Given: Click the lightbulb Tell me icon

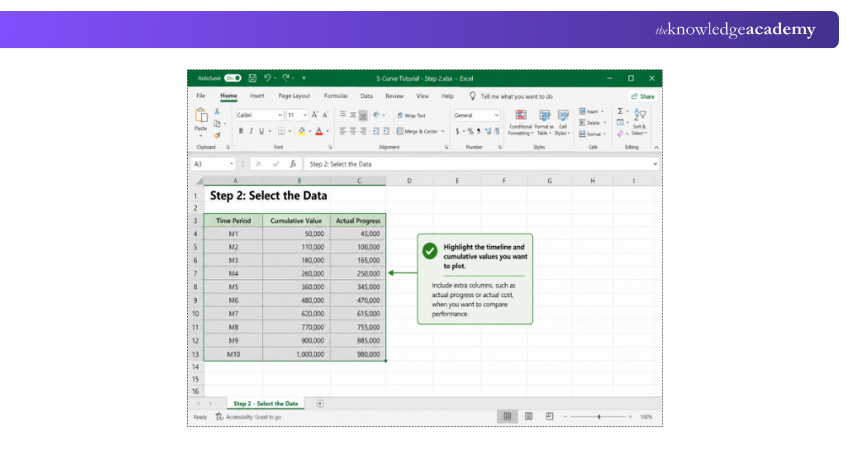Looking at the screenshot, I should [x=472, y=96].
